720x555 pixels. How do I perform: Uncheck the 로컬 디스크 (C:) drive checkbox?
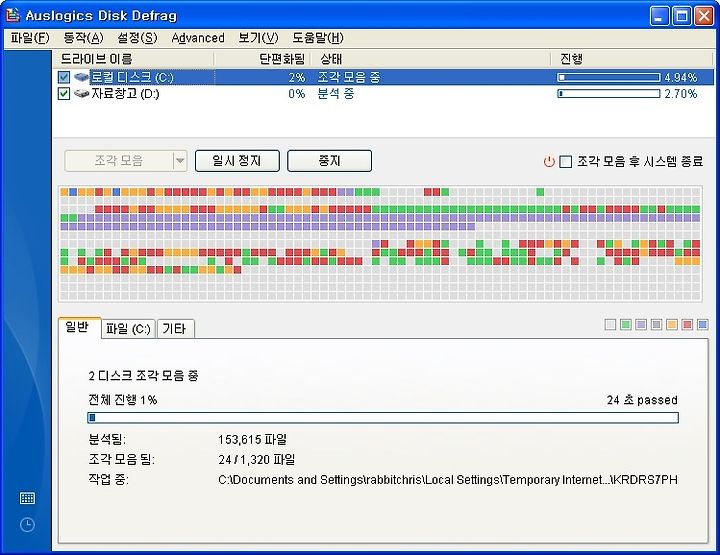coord(64,77)
